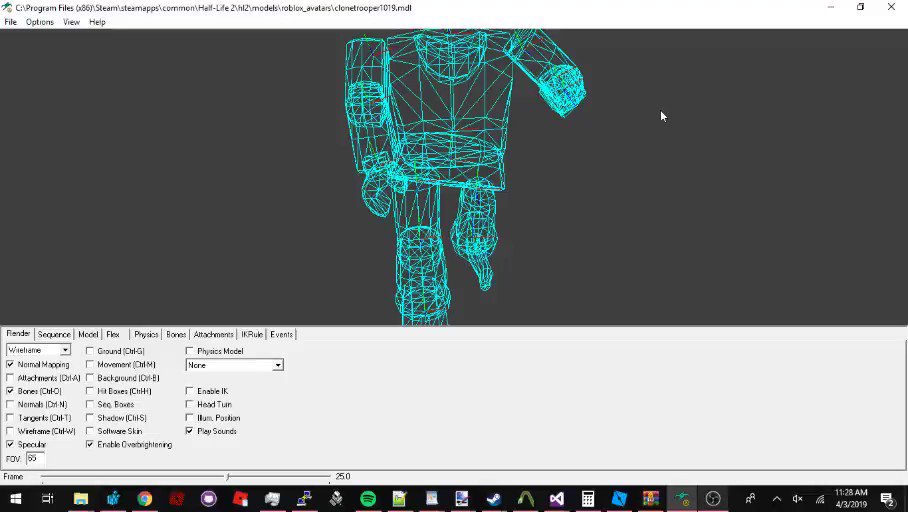The image size is (908, 512).
Task: Switch to the IKRule tab
Action: tap(252, 334)
